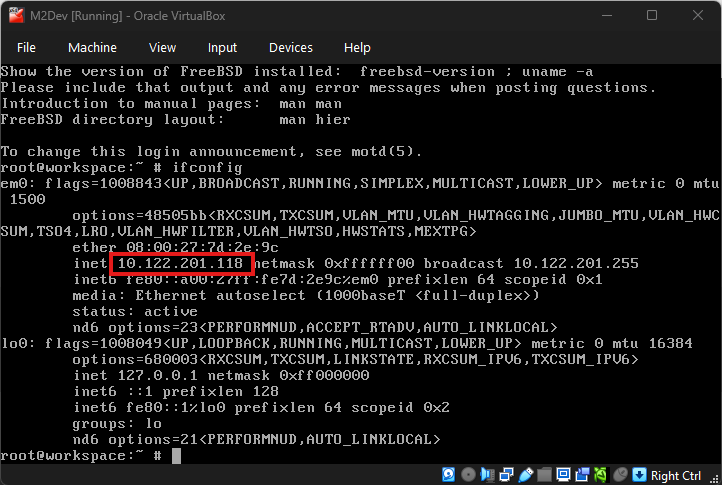This screenshot has width=722, height=485.
Task: Open the Help menu
Action: click(357, 47)
